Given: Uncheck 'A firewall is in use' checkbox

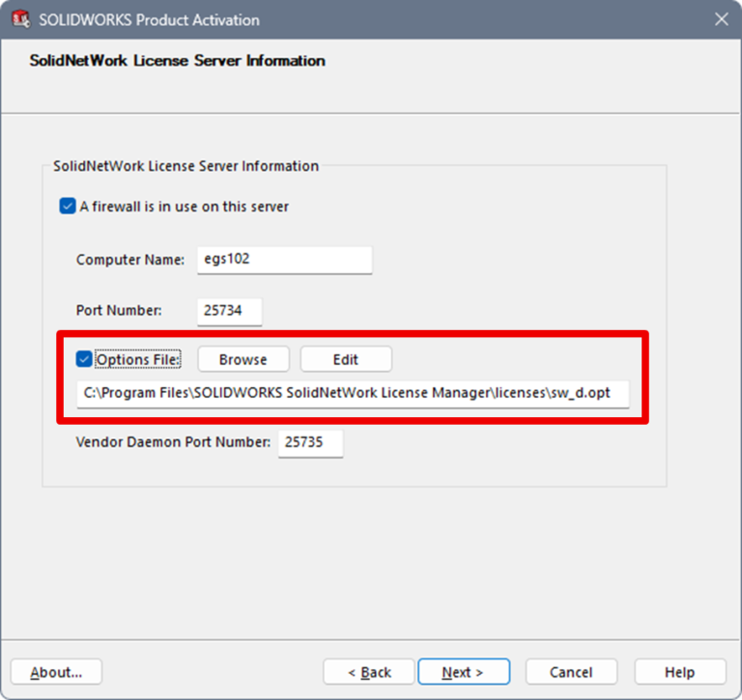Looking at the screenshot, I should [x=68, y=207].
